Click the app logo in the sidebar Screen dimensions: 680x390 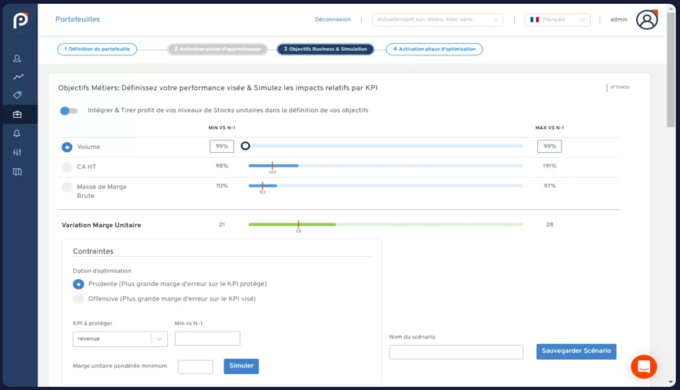click(20, 20)
